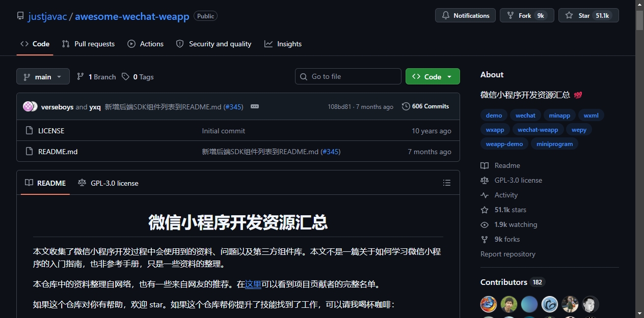Open the awesome-wechat-weapp repository link
Screen dimensions: 644x318
pyautogui.click(x=132, y=16)
